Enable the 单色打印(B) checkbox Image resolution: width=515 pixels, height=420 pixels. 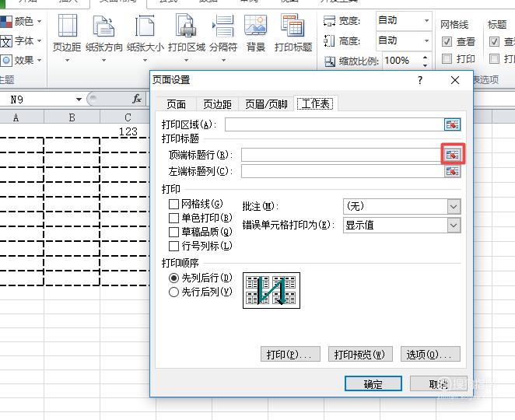173,218
